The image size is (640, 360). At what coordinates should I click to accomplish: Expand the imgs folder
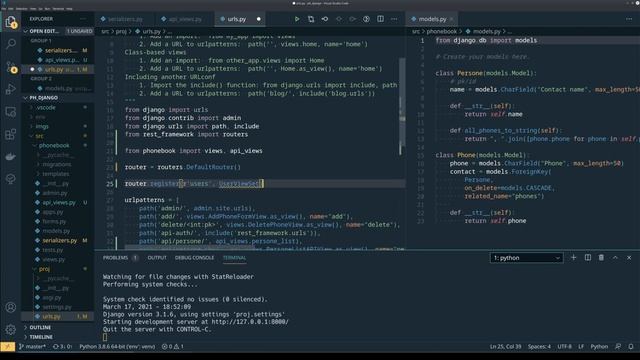coord(42,126)
